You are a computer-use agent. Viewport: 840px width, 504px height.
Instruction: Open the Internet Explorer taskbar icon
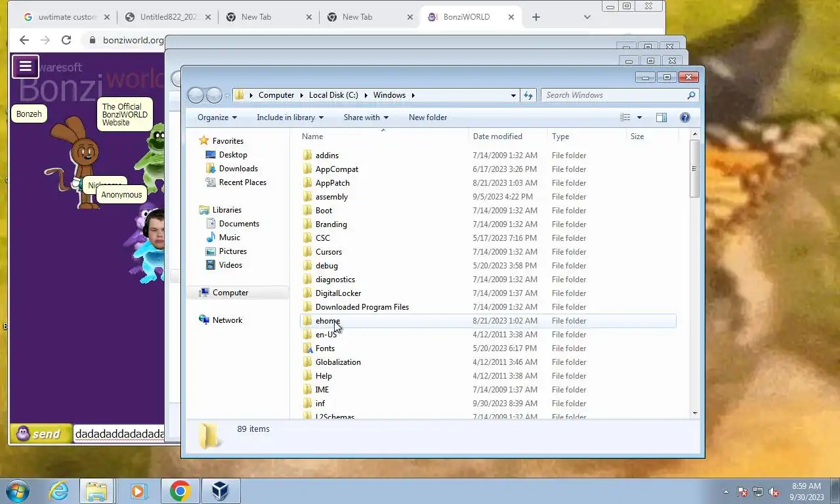point(58,491)
